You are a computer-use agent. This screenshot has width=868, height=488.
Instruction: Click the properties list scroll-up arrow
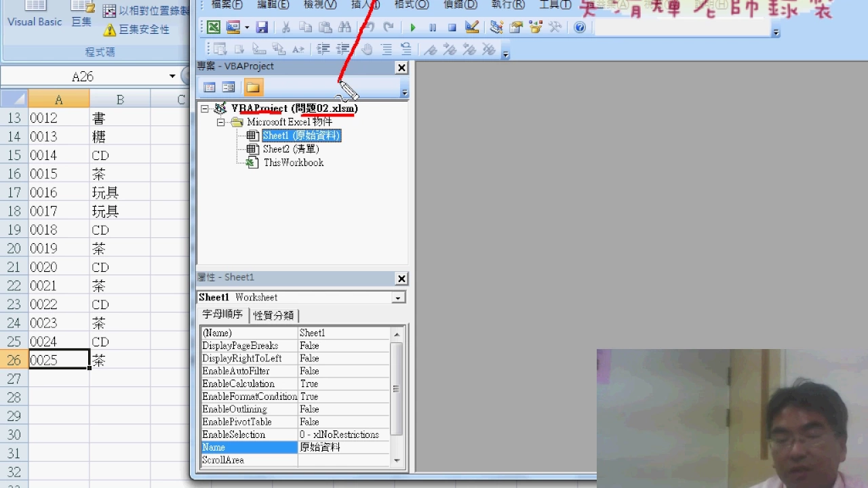pos(397,333)
